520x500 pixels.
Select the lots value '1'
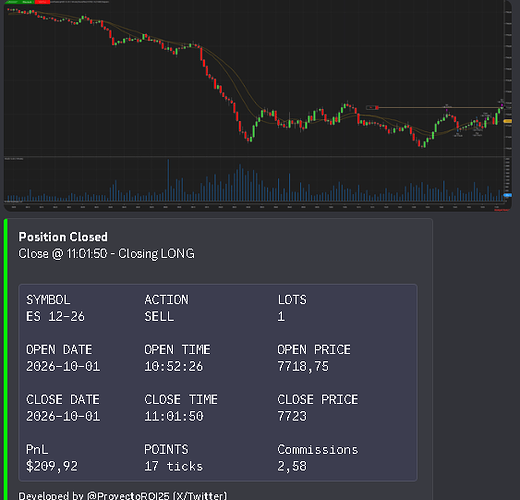[x=281, y=316]
